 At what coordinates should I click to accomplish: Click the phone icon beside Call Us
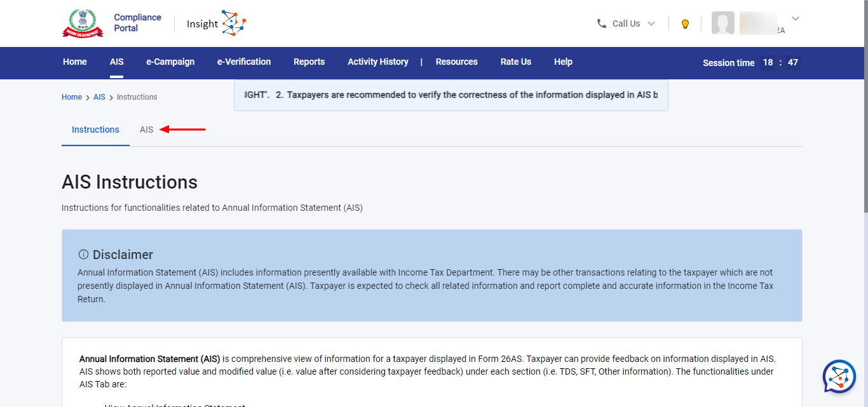(602, 23)
